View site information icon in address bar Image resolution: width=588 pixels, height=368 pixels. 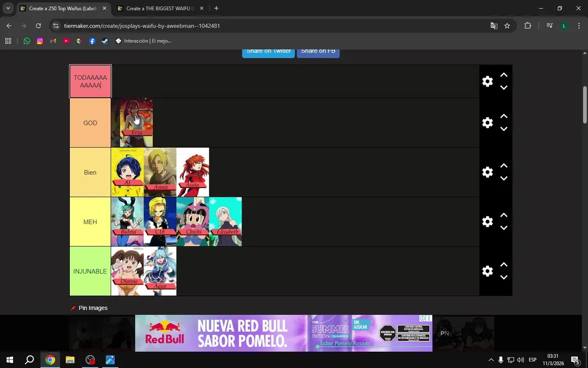click(56, 26)
